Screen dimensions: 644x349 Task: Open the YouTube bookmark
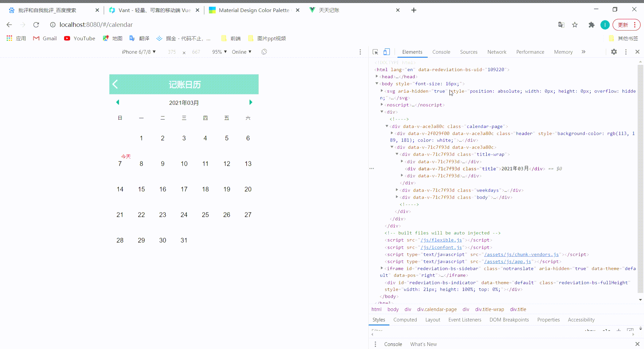tap(79, 38)
